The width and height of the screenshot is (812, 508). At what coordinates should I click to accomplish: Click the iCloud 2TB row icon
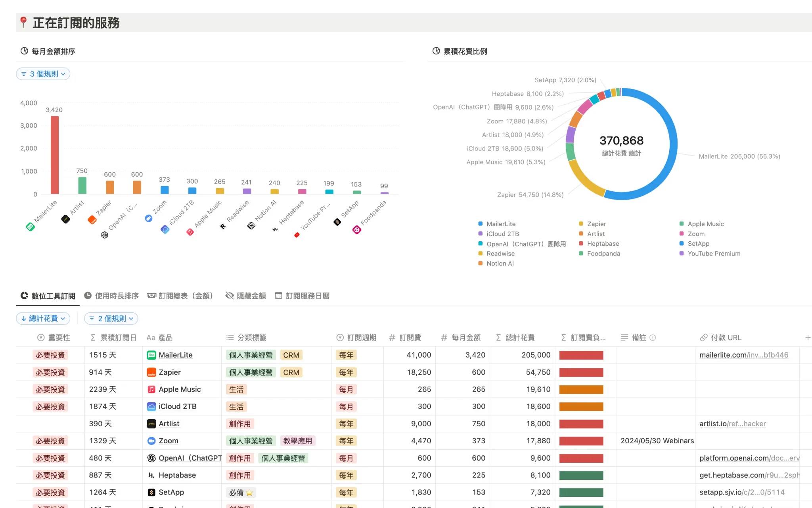[151, 406]
